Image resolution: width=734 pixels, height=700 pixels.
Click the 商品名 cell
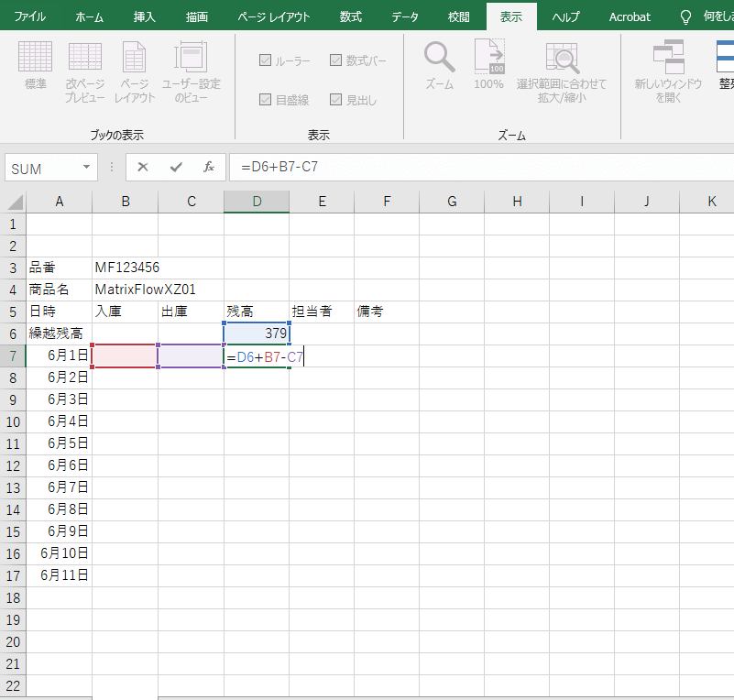click(59, 290)
